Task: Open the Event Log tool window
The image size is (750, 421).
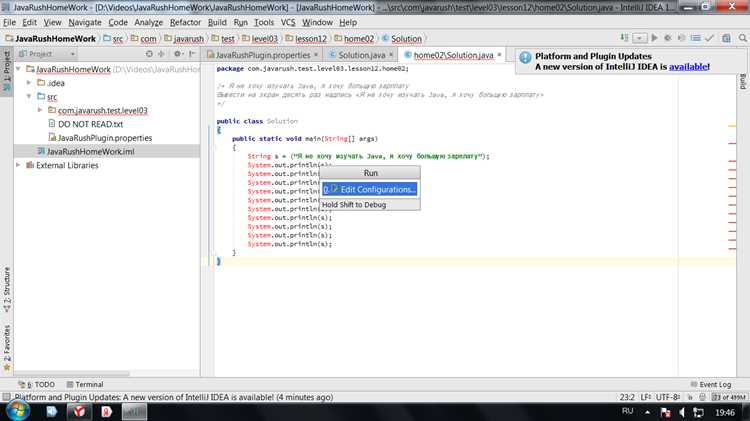Action: click(x=711, y=384)
